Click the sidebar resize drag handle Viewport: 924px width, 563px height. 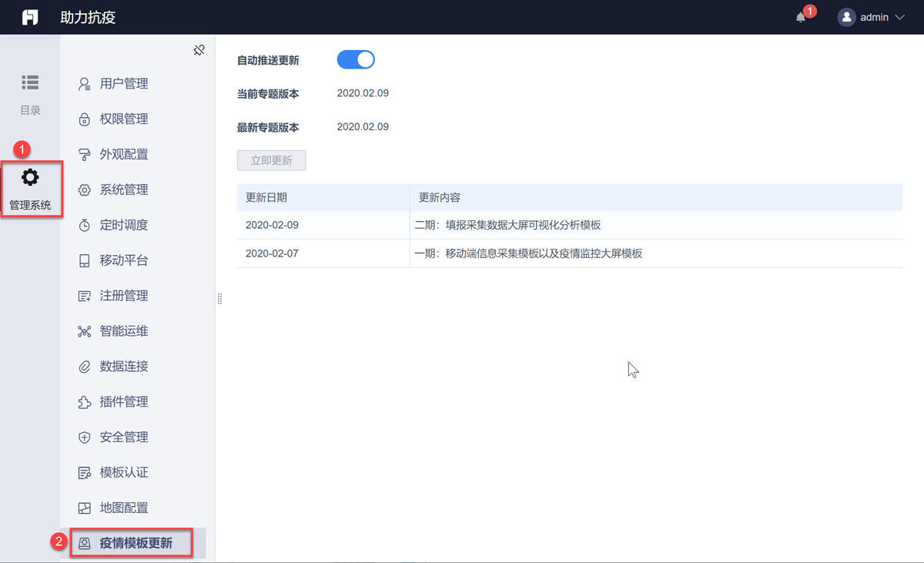219,299
